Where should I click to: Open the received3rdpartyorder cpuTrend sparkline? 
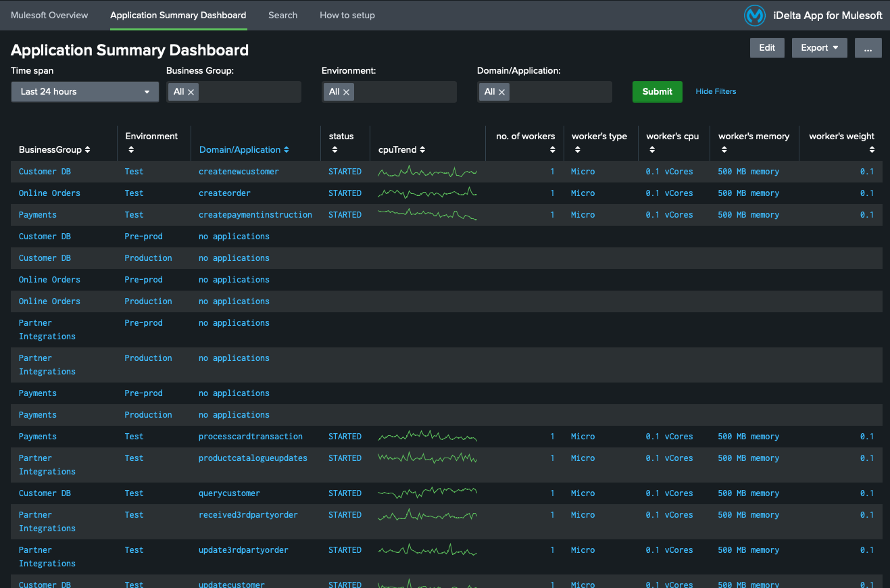click(x=427, y=515)
